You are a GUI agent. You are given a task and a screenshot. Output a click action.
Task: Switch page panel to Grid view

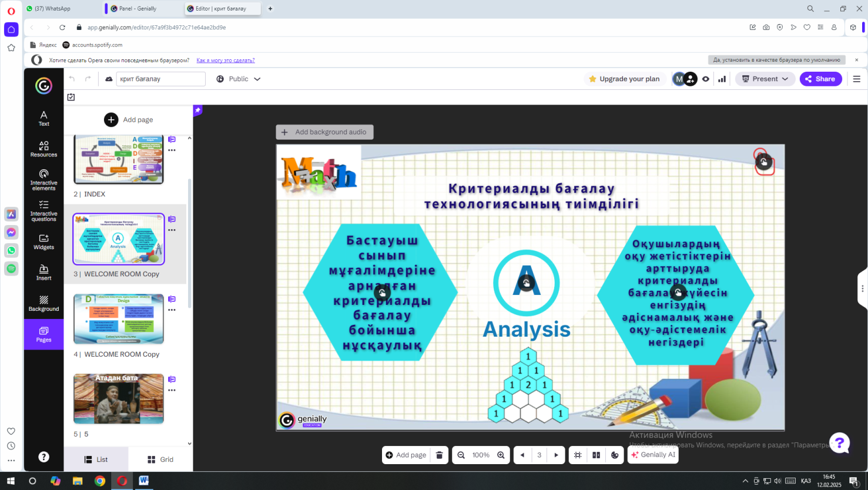[160, 459]
